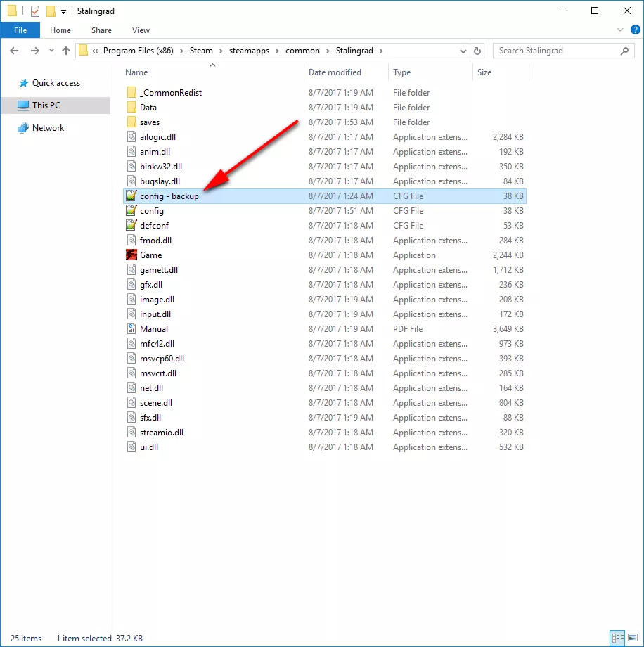Switch to the Home ribbon tab

60,30
